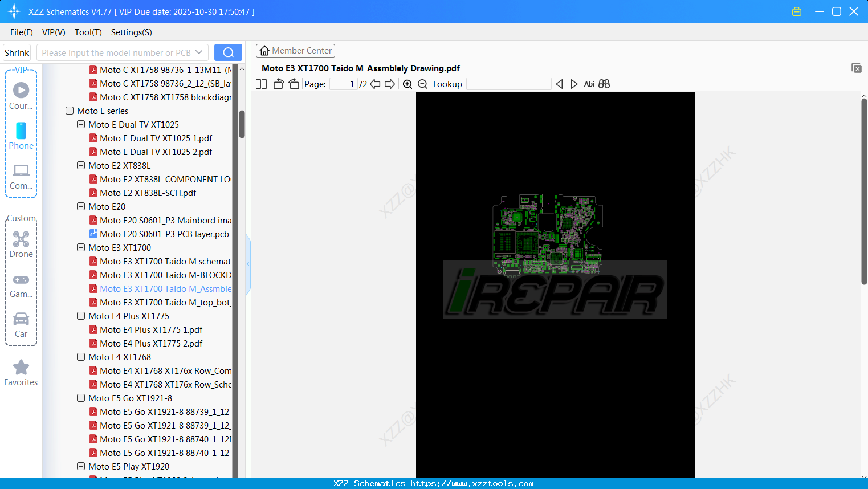Screen dimensions: 868x489
Task: Open Moto C XT1758 blockdiagram file
Action: point(160,97)
